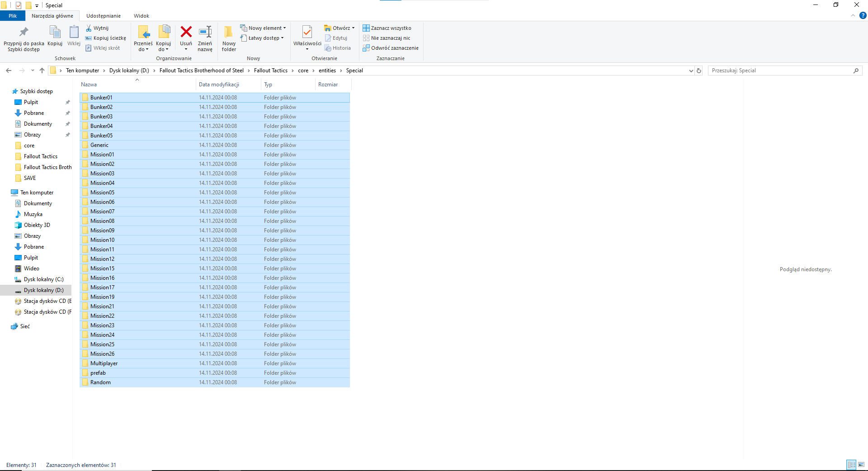
Task: Click Edytuj in Otwieranie group
Action: coord(336,38)
